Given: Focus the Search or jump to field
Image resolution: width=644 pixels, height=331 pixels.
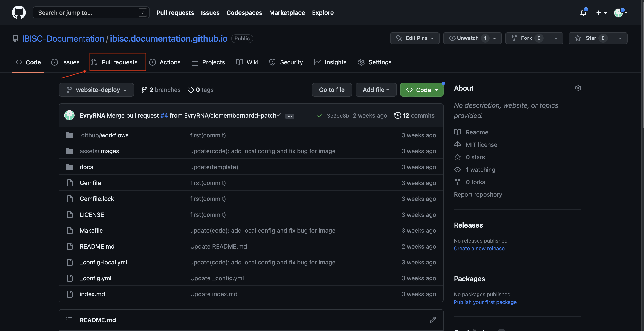Looking at the screenshot, I should 87,12.
